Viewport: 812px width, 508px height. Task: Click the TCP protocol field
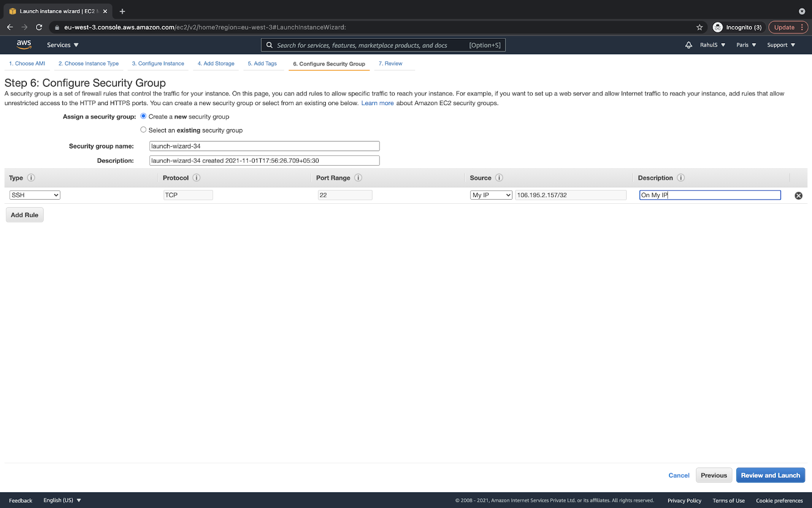point(188,195)
